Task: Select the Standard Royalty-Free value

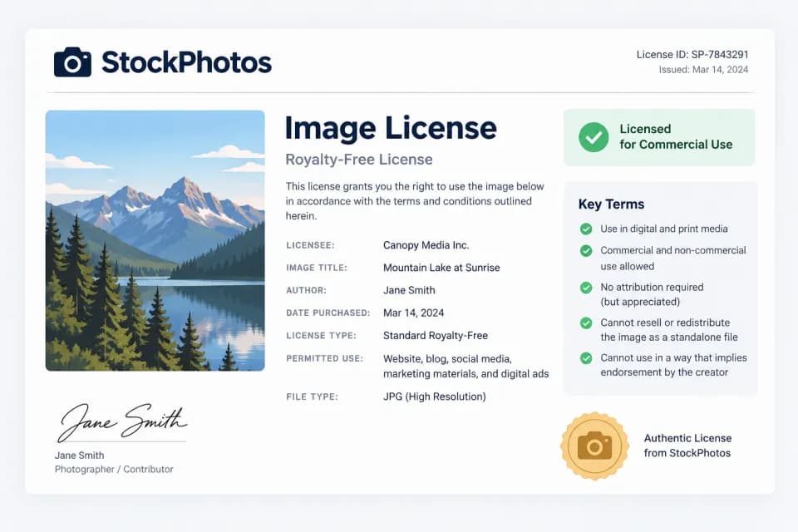Action: (435, 336)
